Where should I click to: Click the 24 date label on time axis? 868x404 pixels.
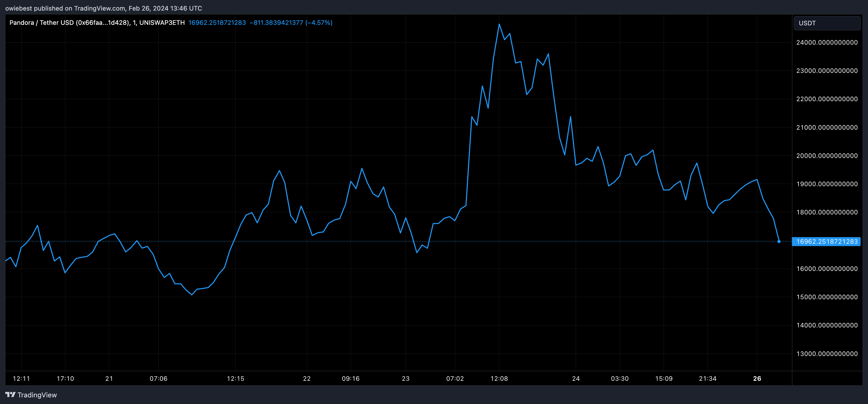576,378
